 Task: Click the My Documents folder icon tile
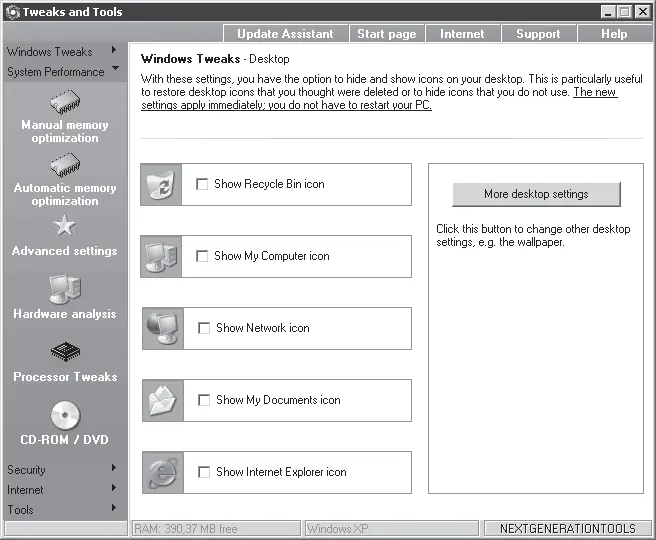163,400
